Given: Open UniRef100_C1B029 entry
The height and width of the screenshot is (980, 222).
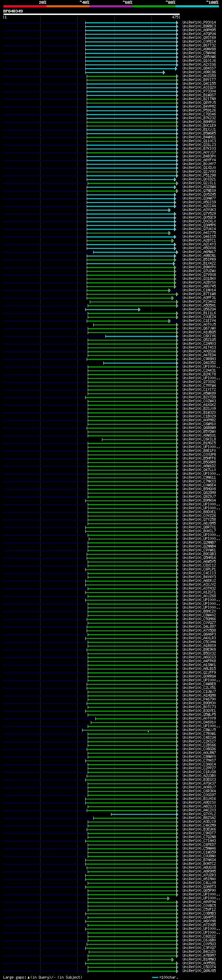Looking at the screenshot, I should 199,416.
